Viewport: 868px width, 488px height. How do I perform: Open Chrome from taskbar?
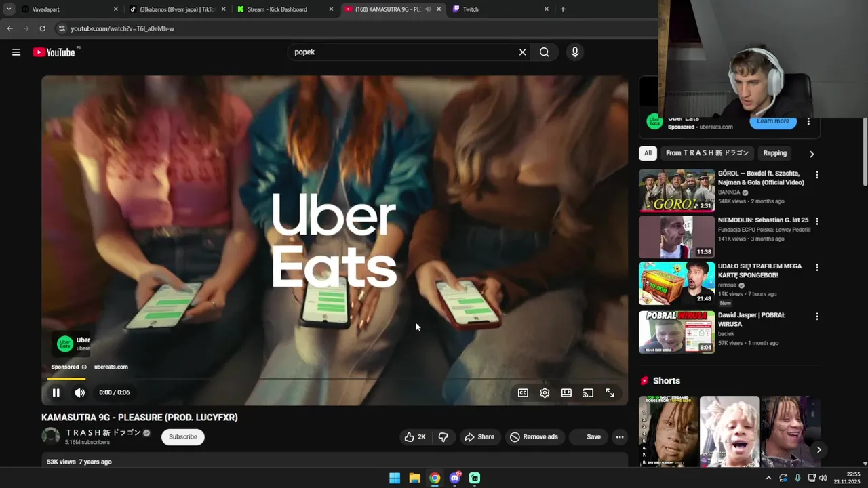(435, 478)
